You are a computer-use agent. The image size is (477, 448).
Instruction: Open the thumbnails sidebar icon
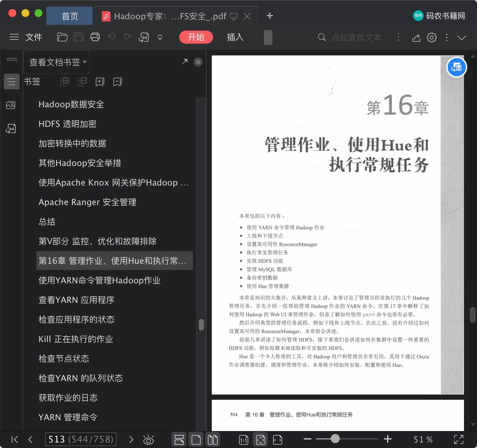tap(11, 105)
